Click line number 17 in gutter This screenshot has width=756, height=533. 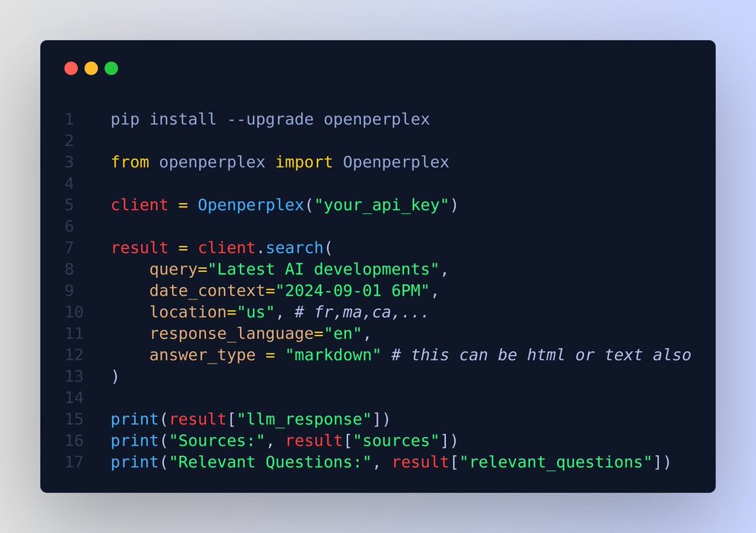click(74, 462)
